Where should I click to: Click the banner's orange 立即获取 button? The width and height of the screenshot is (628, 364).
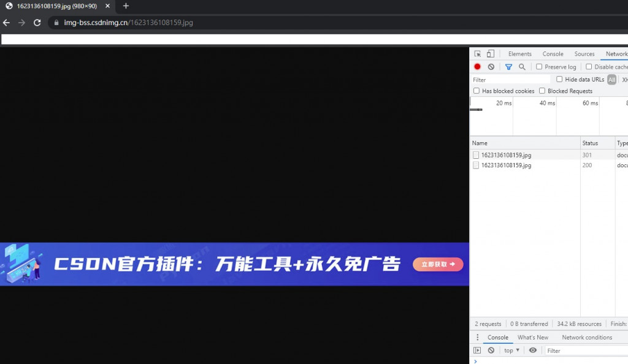click(438, 264)
